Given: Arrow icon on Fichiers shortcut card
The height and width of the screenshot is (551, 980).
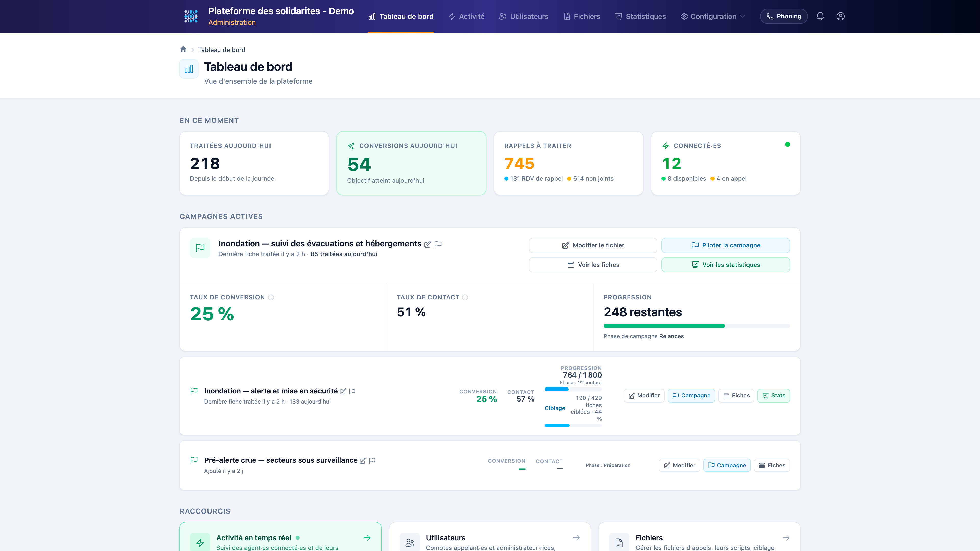Looking at the screenshot, I should pyautogui.click(x=786, y=538).
